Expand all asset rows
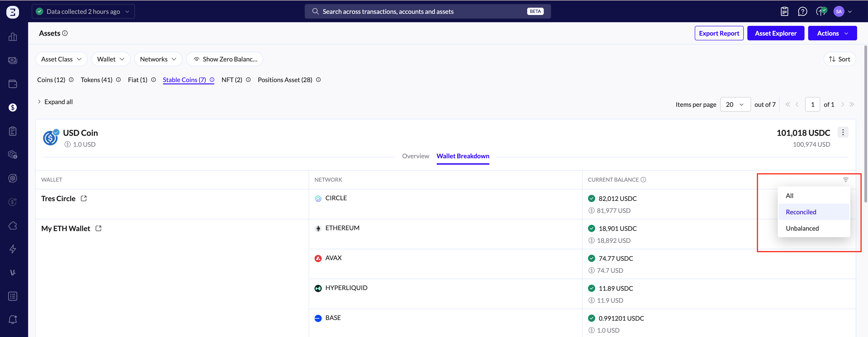The width and height of the screenshot is (868, 337). tap(55, 102)
